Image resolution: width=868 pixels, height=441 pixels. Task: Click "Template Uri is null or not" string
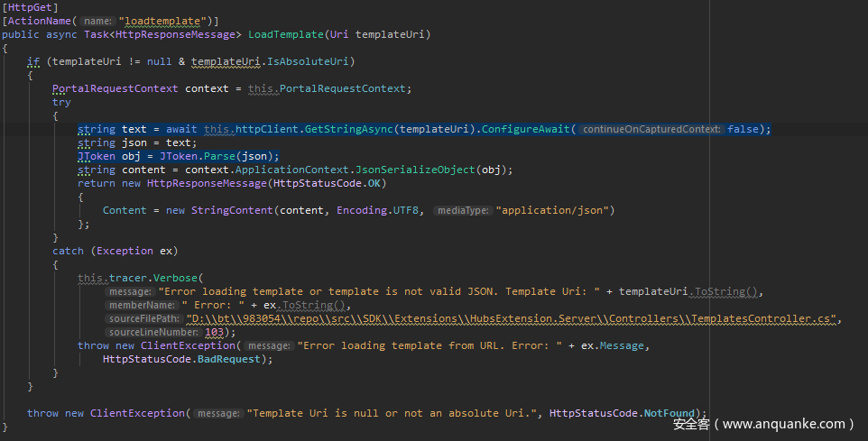tap(394, 413)
